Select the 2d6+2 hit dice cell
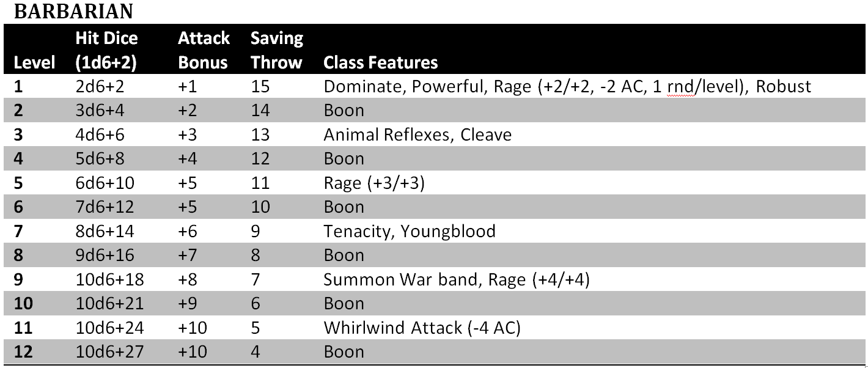Viewport: 868px width, 368px height. [100, 87]
